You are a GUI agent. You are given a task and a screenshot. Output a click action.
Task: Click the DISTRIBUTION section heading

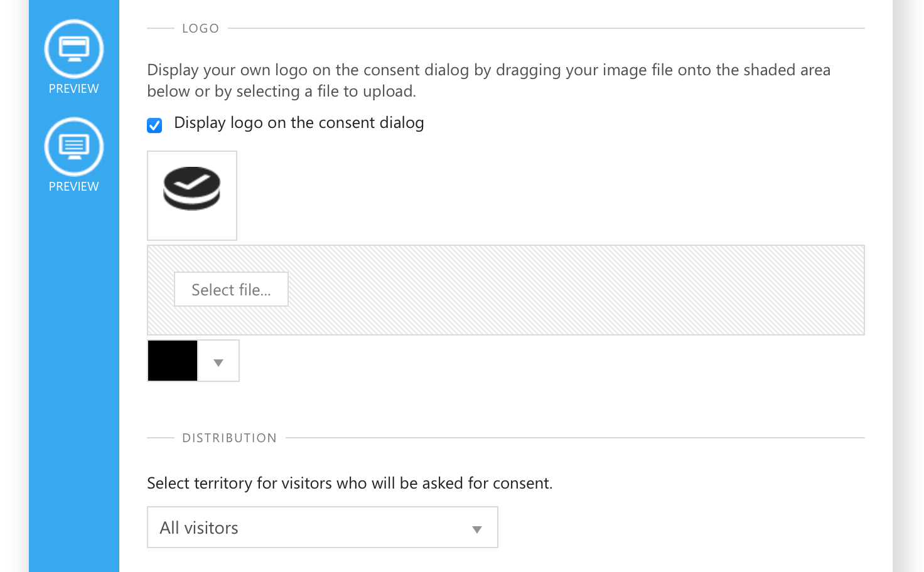(229, 438)
